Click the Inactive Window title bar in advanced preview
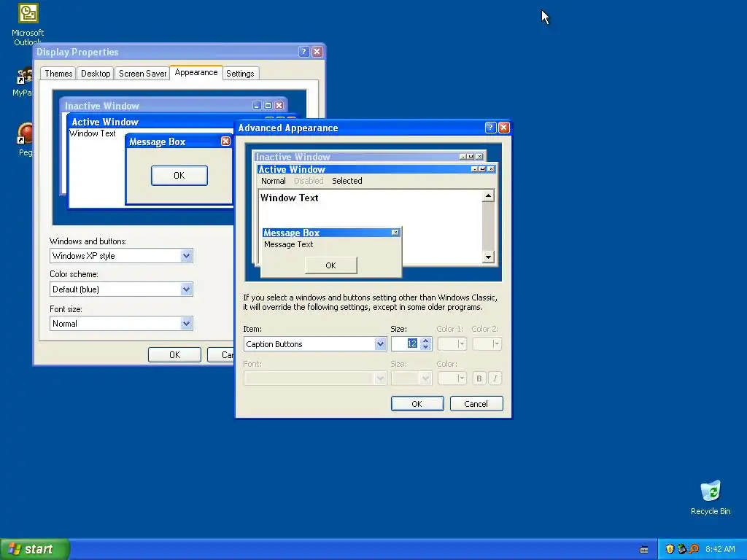747x560 pixels. [369, 157]
